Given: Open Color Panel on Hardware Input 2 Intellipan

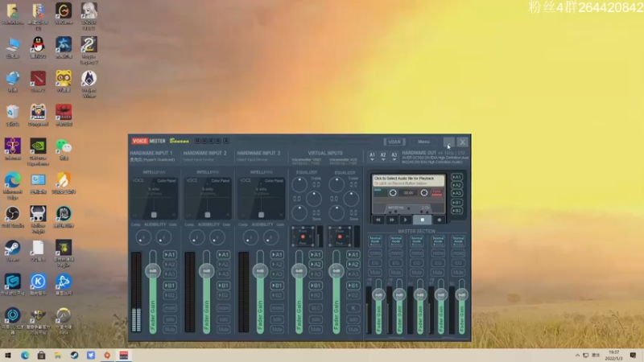Looking at the screenshot, I should 220,180.
